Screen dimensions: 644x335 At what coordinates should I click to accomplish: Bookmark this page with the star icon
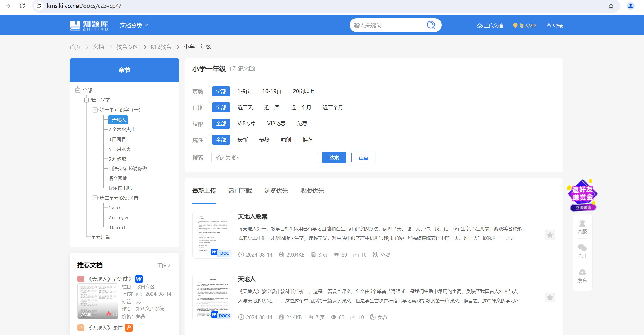pos(611,6)
